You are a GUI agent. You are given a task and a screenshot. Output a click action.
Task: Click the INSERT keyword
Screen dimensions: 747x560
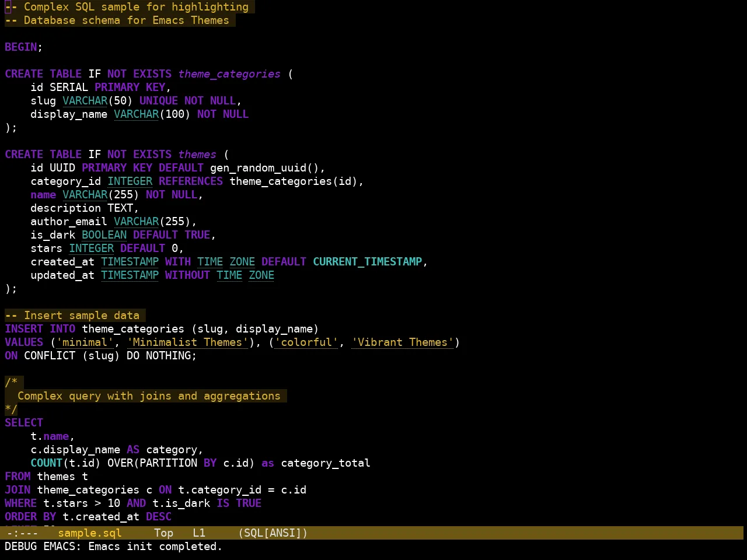pyautogui.click(x=24, y=328)
